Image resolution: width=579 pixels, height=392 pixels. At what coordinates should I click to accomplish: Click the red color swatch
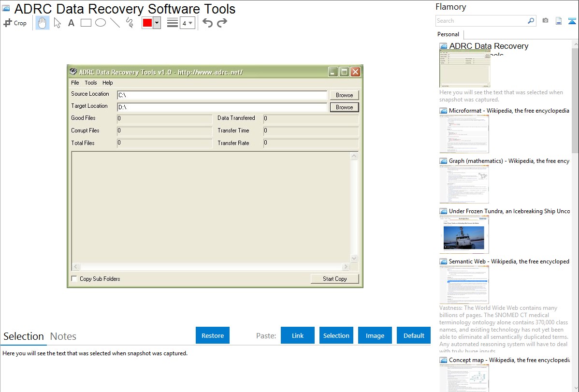coord(147,23)
